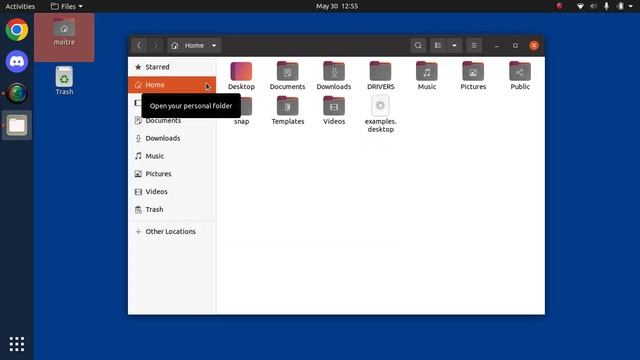
Task: Open the Home path bar dropdown
Action: point(194,45)
